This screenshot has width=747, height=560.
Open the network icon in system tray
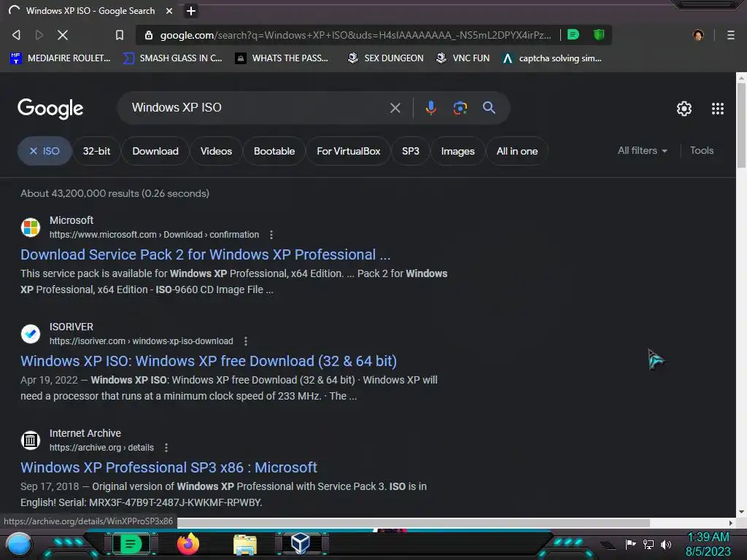649,544
